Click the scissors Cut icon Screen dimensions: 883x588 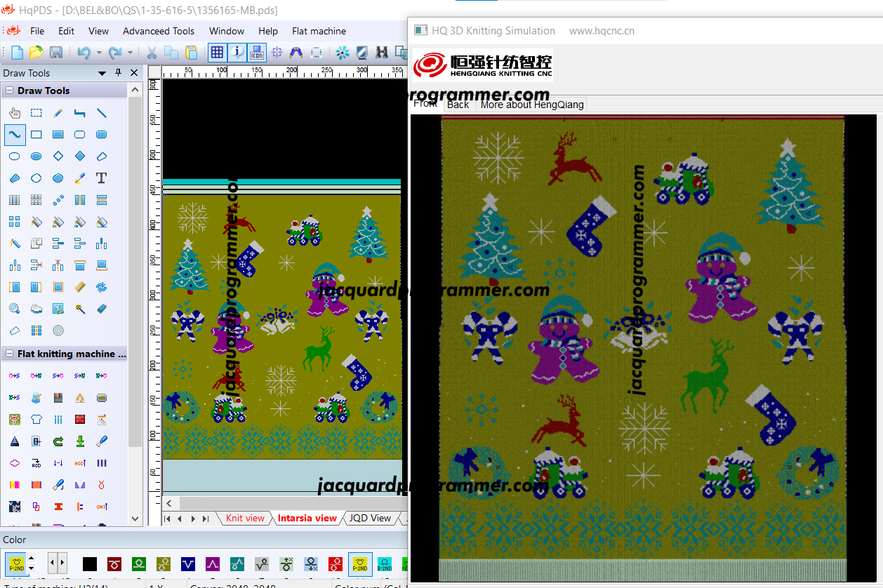tap(151, 53)
